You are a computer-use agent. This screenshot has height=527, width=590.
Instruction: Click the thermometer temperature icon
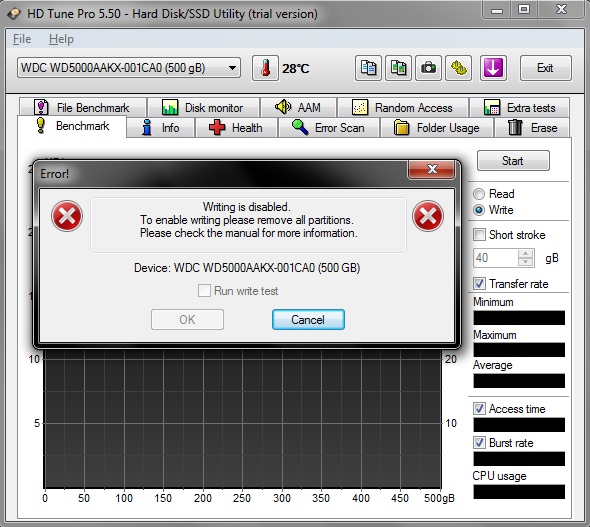(265, 68)
